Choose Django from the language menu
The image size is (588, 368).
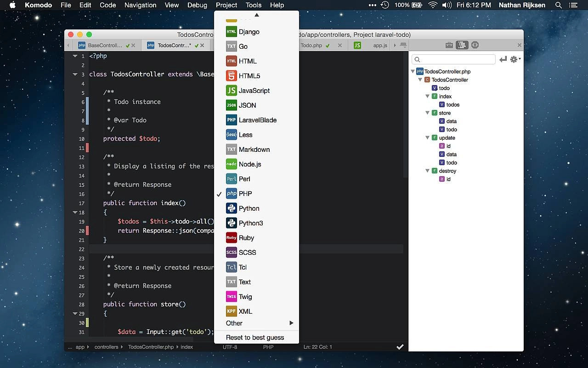click(256, 32)
